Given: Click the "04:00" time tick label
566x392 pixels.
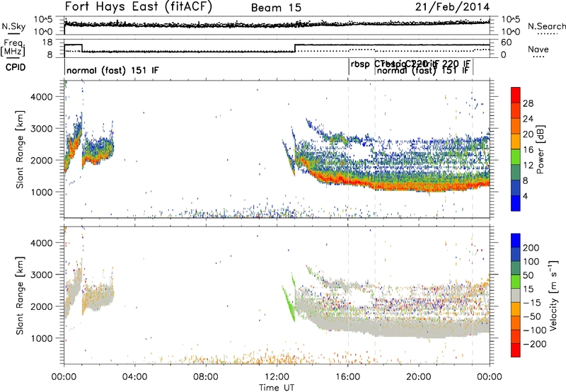Looking at the screenshot, I should (x=135, y=377).
